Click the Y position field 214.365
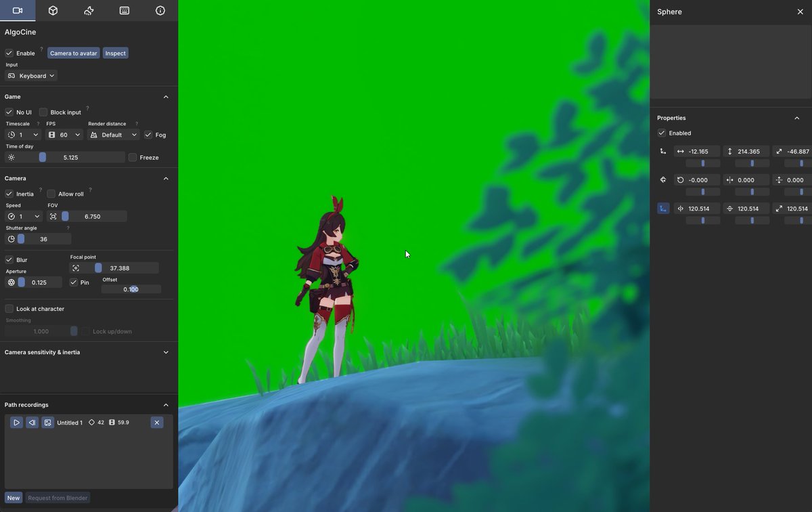 coord(746,152)
